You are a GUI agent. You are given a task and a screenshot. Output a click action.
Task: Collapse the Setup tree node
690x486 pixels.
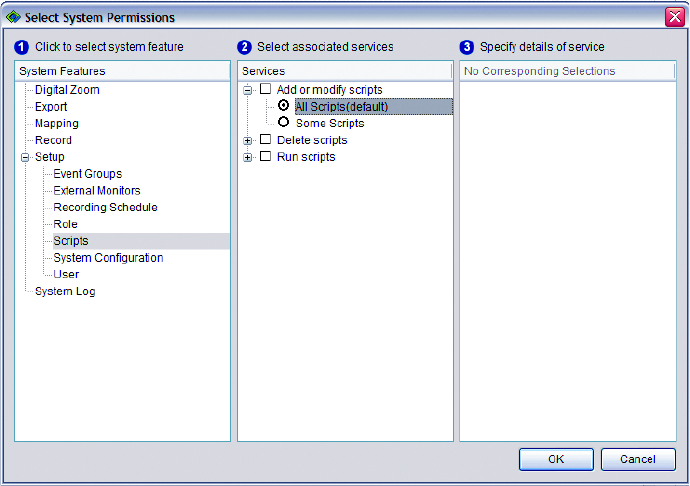click(25, 157)
